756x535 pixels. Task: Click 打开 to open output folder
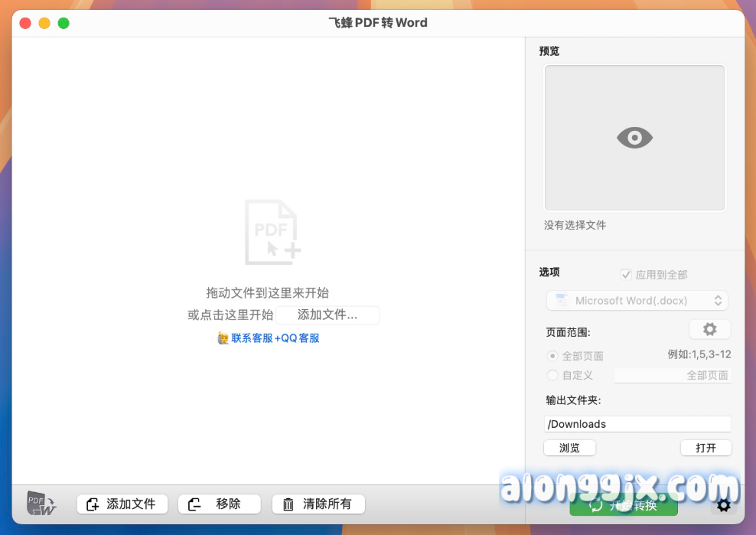coord(705,448)
